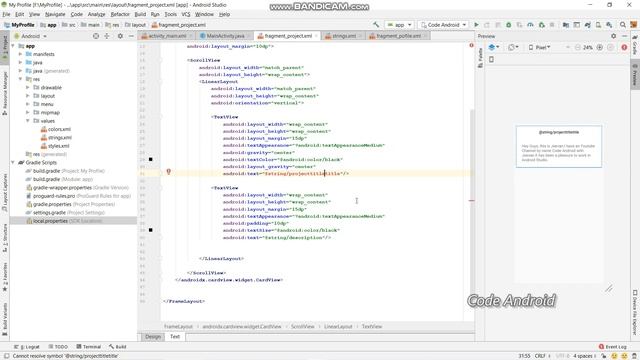The image size is (640, 360).
Task: Switch to strings.xml editor tab
Action: point(344,36)
